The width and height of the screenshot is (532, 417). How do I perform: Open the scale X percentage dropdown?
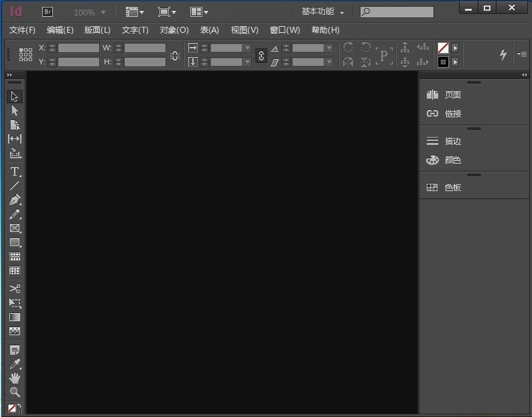(248, 48)
